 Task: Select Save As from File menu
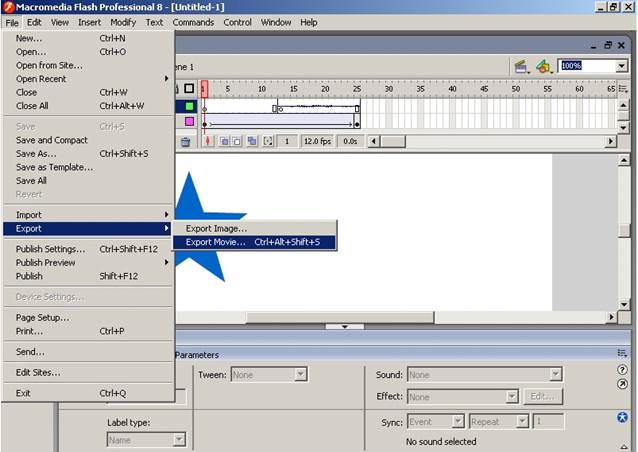(x=89, y=154)
